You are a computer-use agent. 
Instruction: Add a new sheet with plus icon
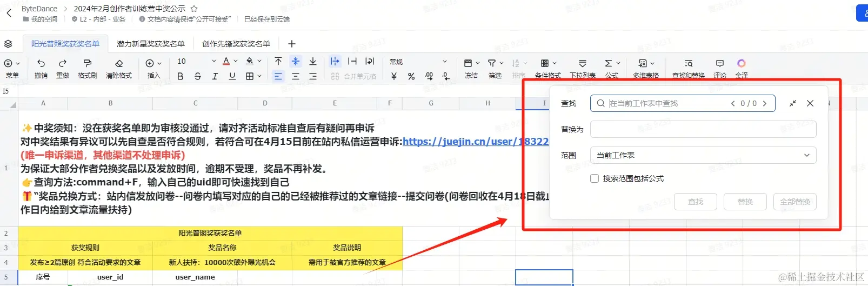coord(292,44)
